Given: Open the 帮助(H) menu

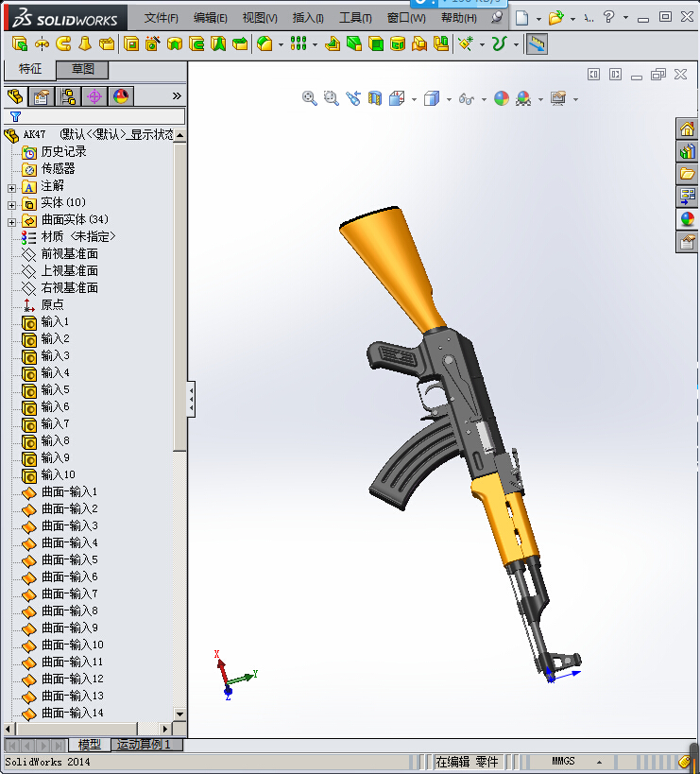Looking at the screenshot, I should pyautogui.click(x=459, y=18).
